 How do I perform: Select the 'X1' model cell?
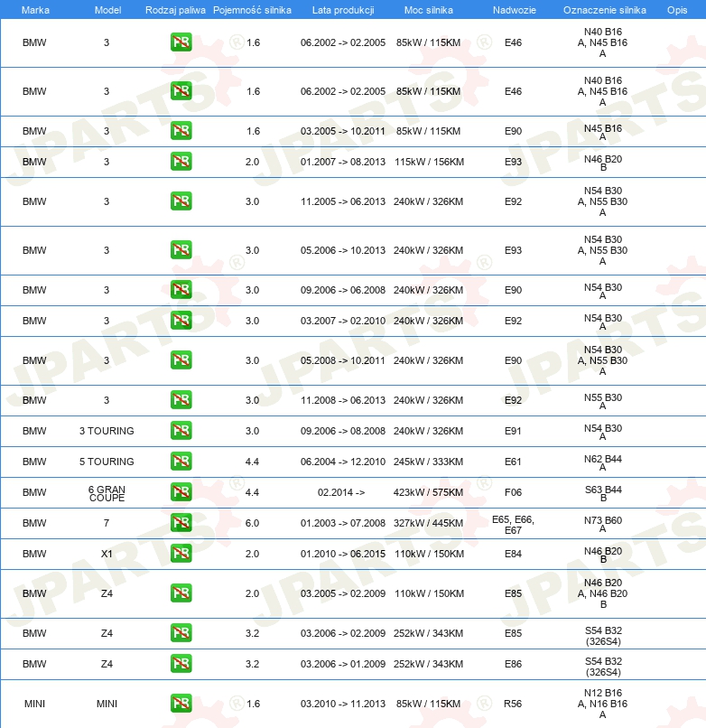point(107,554)
